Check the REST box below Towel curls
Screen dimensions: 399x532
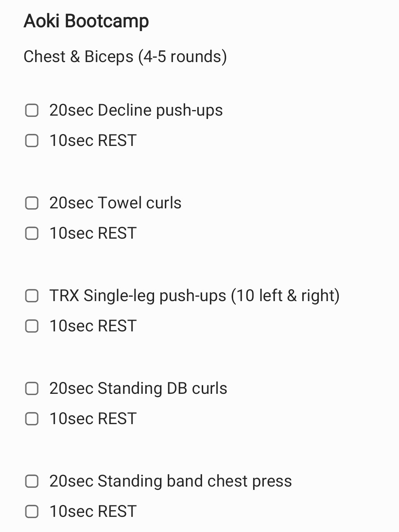[32, 233]
